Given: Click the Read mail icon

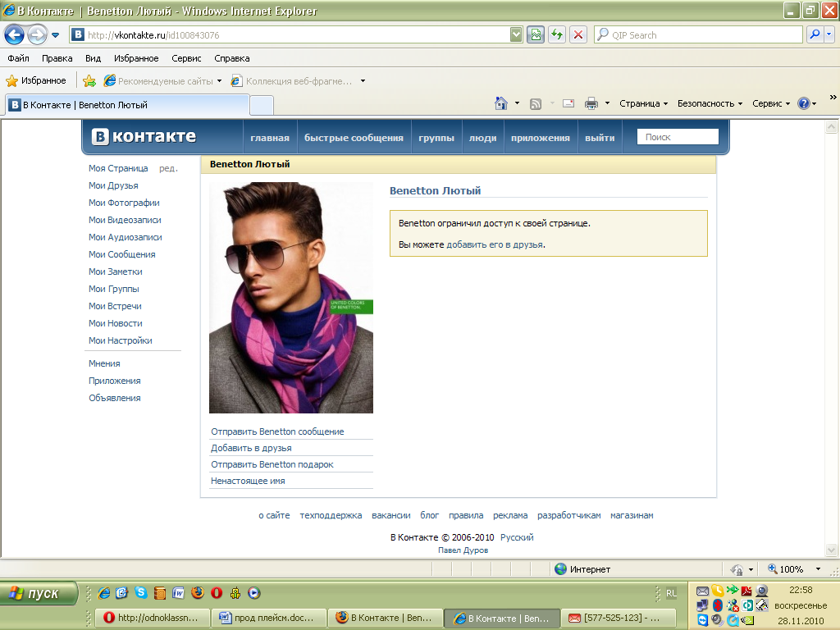Looking at the screenshot, I should click(568, 103).
